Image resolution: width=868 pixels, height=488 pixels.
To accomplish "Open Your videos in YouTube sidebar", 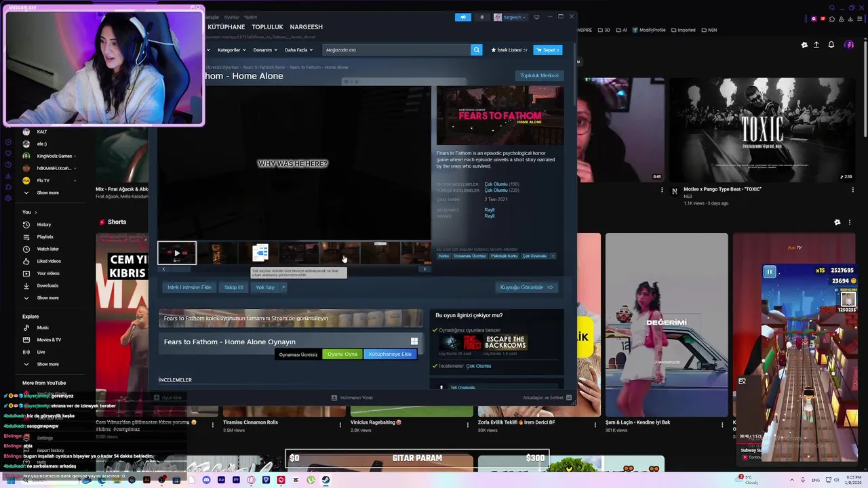I will click(x=48, y=273).
